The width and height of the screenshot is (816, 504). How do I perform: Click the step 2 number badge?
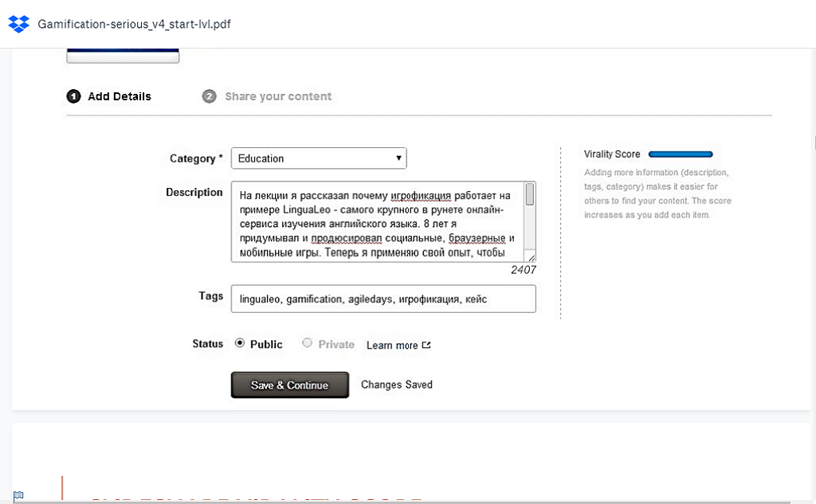(x=210, y=96)
